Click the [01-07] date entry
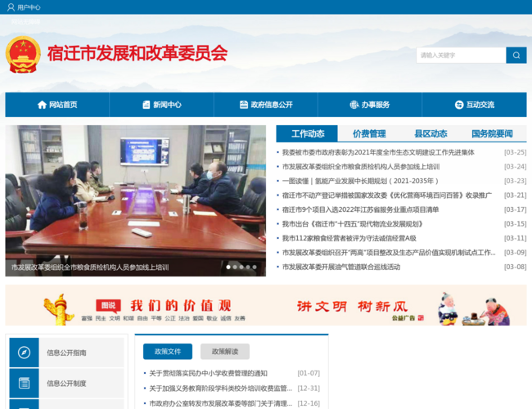The width and height of the screenshot is (532, 409). pos(309,373)
